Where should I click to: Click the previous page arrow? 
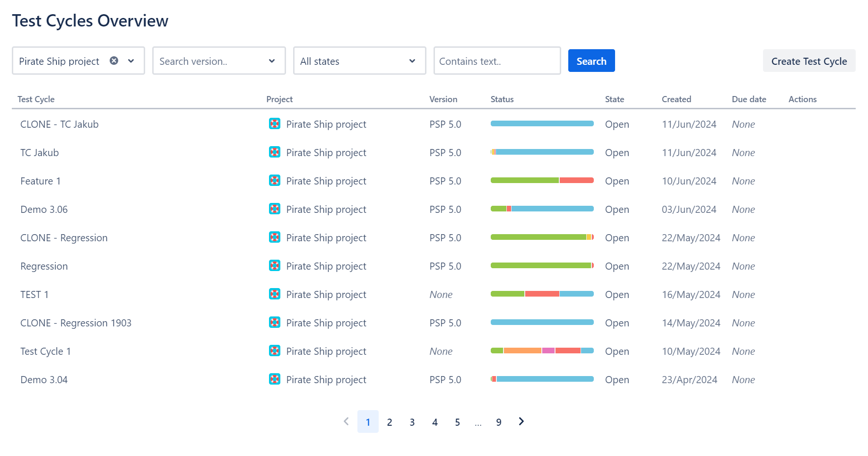click(x=346, y=421)
